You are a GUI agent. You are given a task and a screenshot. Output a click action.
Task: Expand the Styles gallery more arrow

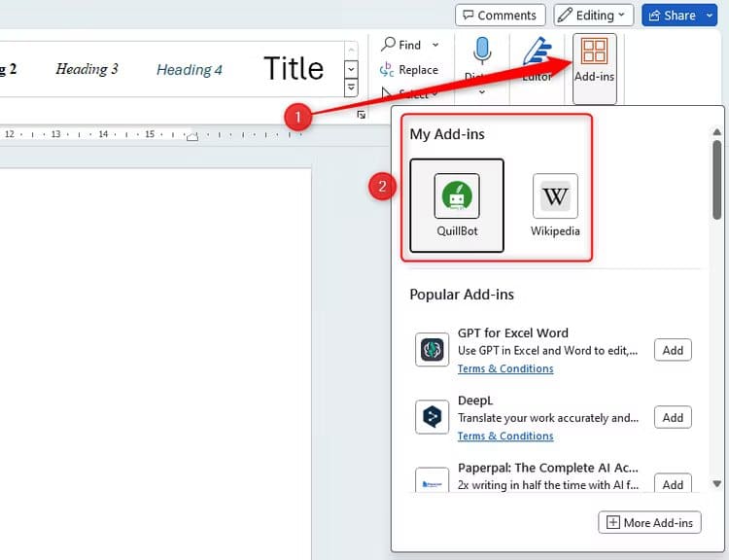click(351, 87)
